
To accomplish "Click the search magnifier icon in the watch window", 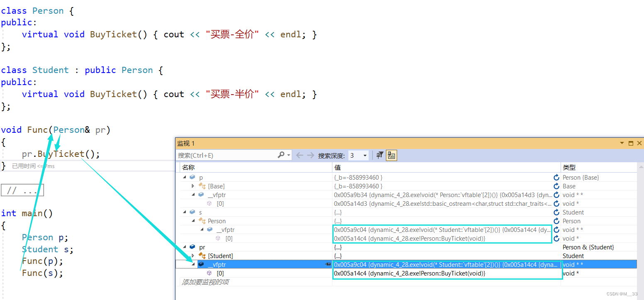I will pyautogui.click(x=281, y=155).
